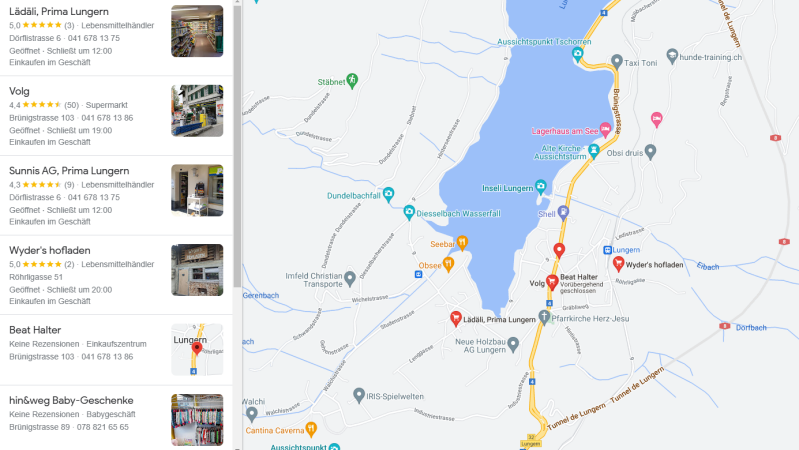This screenshot has height=450, width=799.
Task: Click the Cantina Caverna restaurant pin
Action: pos(310,429)
